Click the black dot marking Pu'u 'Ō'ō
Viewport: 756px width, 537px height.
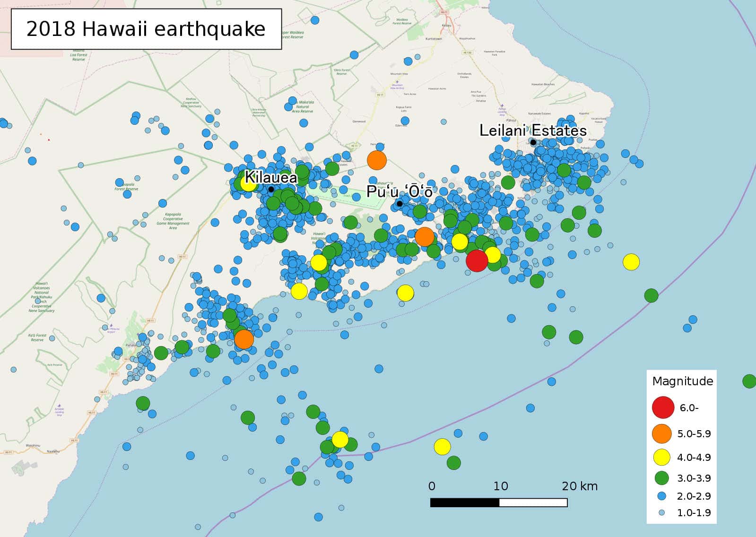400,204
